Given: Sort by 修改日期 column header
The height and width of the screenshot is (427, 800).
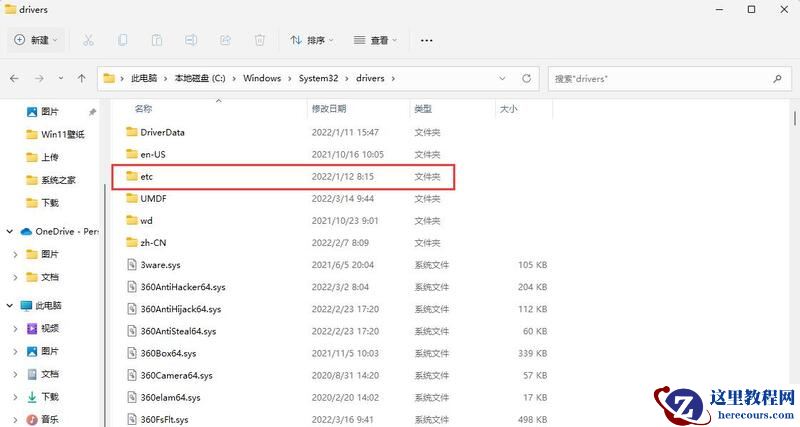Looking at the screenshot, I should coord(329,109).
